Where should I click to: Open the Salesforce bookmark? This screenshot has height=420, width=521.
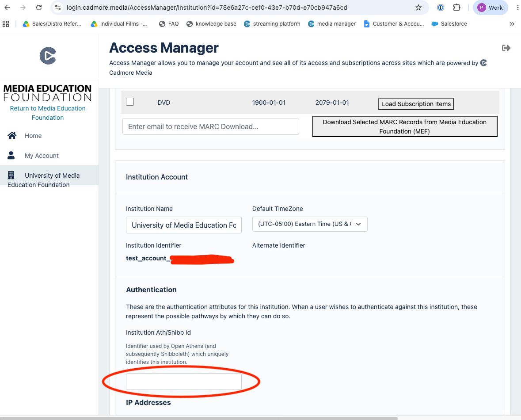tap(449, 23)
